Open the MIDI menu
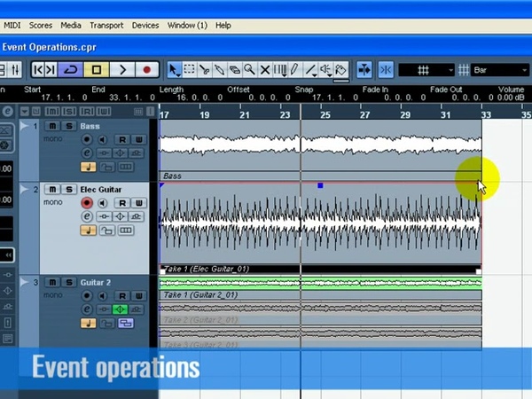This screenshot has height=399, width=532. click(x=12, y=26)
